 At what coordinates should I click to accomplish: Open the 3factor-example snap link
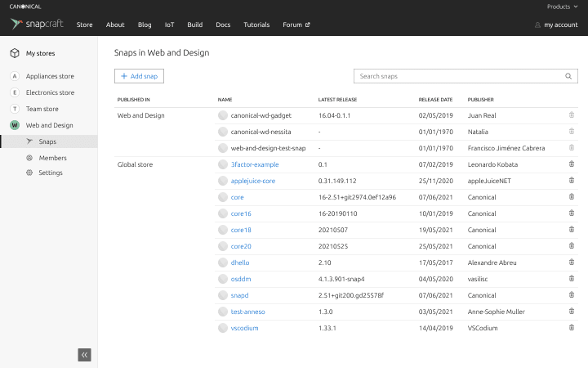click(255, 164)
